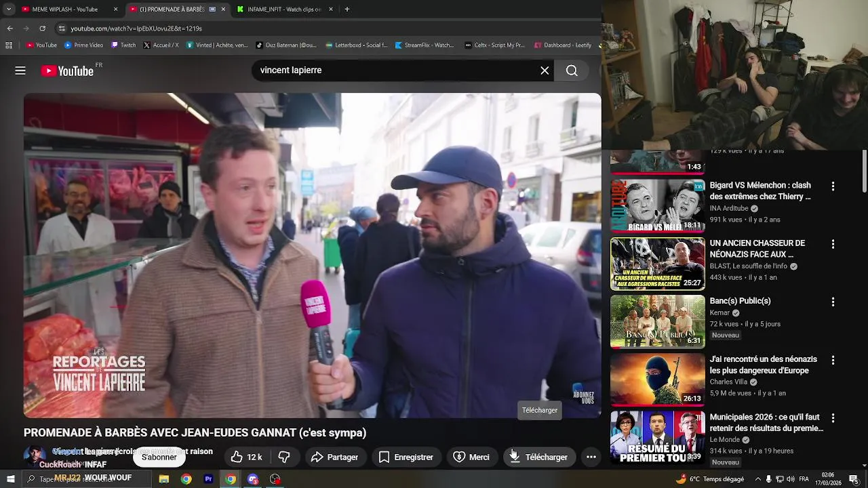The height and width of the screenshot is (488, 868).
Task: Open options for Bigard VS Mélenchon video
Action: click(x=833, y=186)
